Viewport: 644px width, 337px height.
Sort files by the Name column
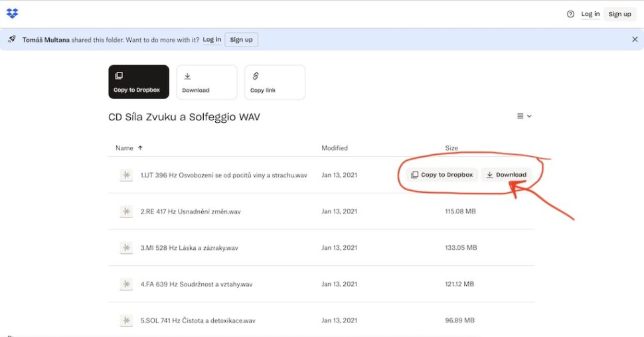(x=124, y=148)
